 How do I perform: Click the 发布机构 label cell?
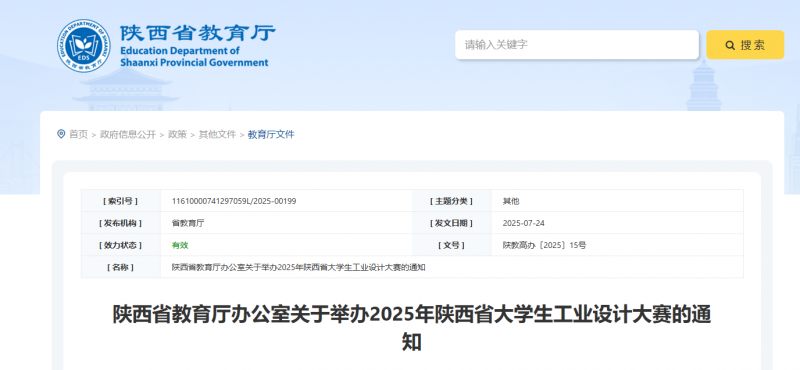121,223
